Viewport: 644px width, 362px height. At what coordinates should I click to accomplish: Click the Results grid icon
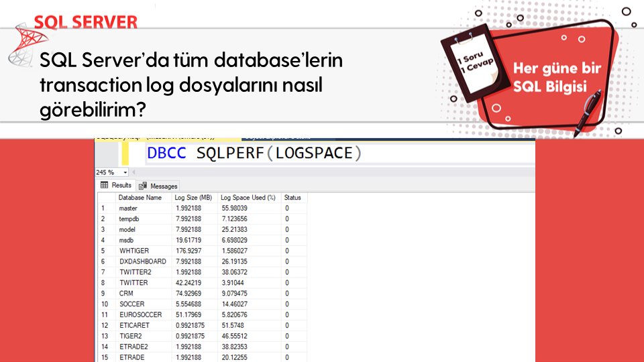(105, 185)
